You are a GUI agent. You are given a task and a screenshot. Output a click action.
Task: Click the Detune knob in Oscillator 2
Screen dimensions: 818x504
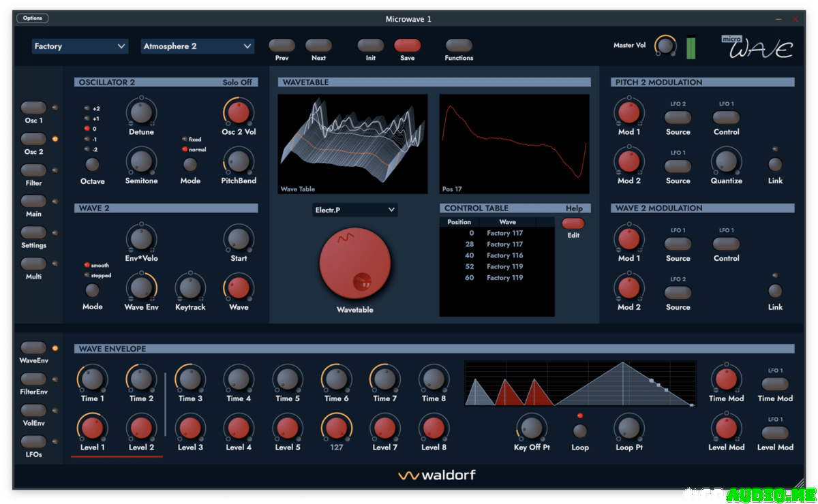tap(141, 111)
